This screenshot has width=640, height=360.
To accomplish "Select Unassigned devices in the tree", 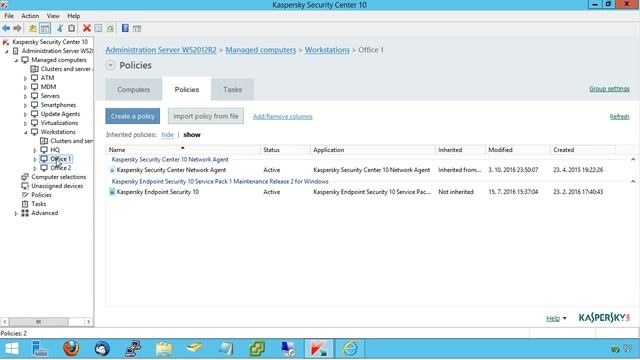I will [x=57, y=186].
